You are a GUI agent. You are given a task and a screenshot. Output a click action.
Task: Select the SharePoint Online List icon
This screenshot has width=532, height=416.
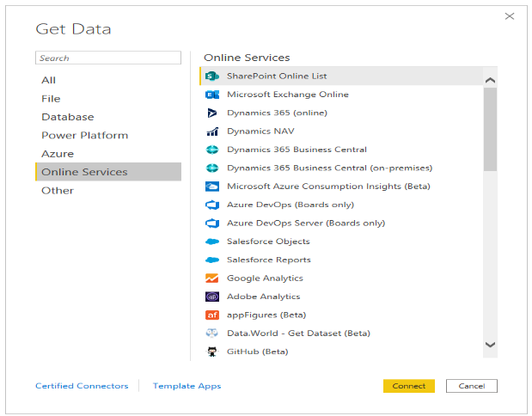212,76
